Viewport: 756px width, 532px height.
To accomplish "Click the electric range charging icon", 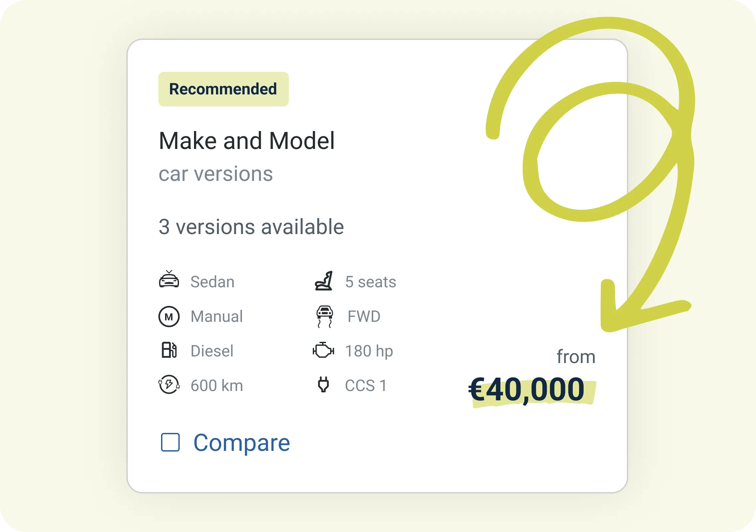I will point(169,384).
